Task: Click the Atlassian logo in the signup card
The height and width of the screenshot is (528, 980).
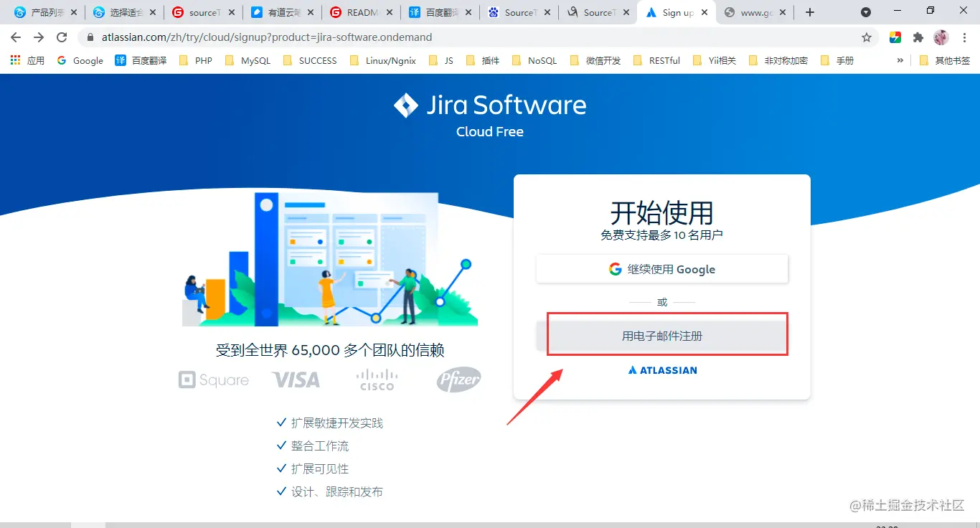Action: point(662,370)
